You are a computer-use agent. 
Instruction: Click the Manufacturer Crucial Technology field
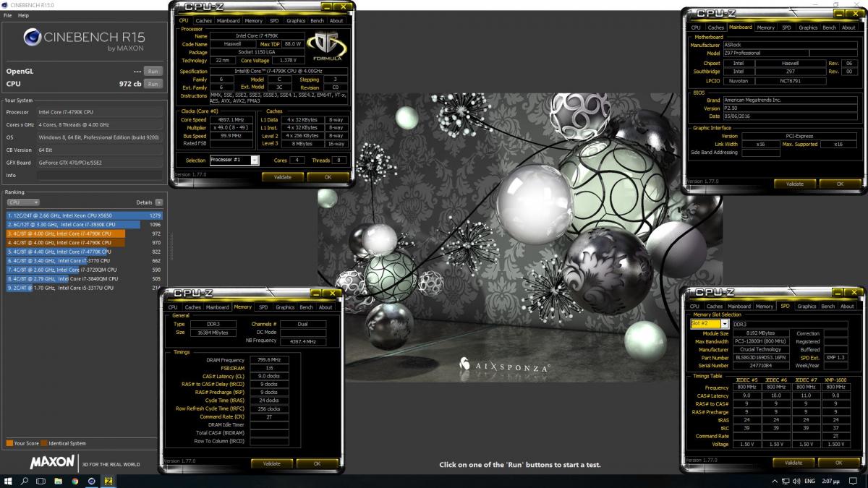coord(762,349)
